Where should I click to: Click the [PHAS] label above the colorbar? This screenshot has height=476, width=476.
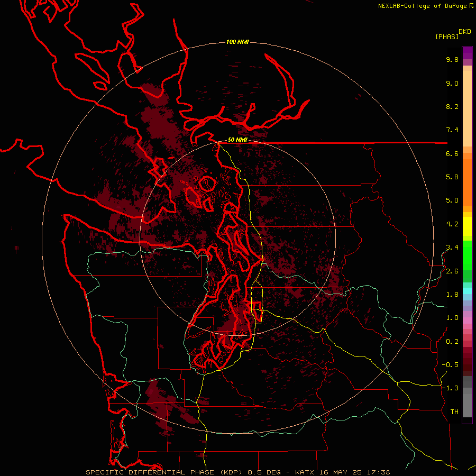point(447,37)
